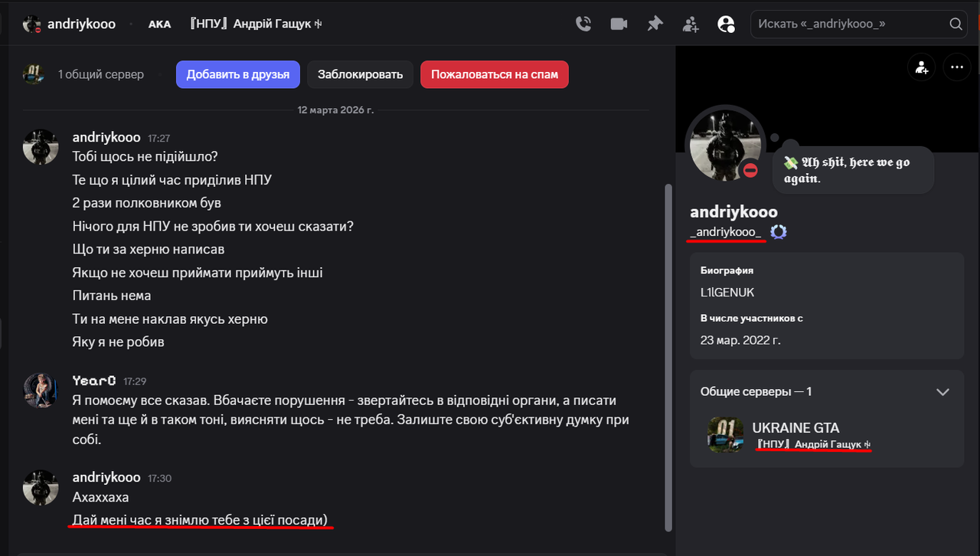
Task: Open pinned messages
Action: pos(655,24)
